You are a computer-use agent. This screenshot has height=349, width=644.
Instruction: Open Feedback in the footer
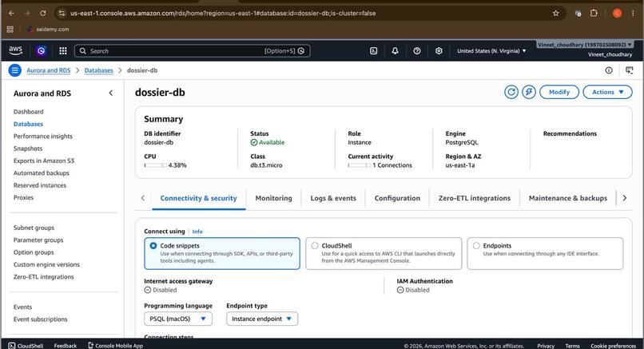click(66, 346)
